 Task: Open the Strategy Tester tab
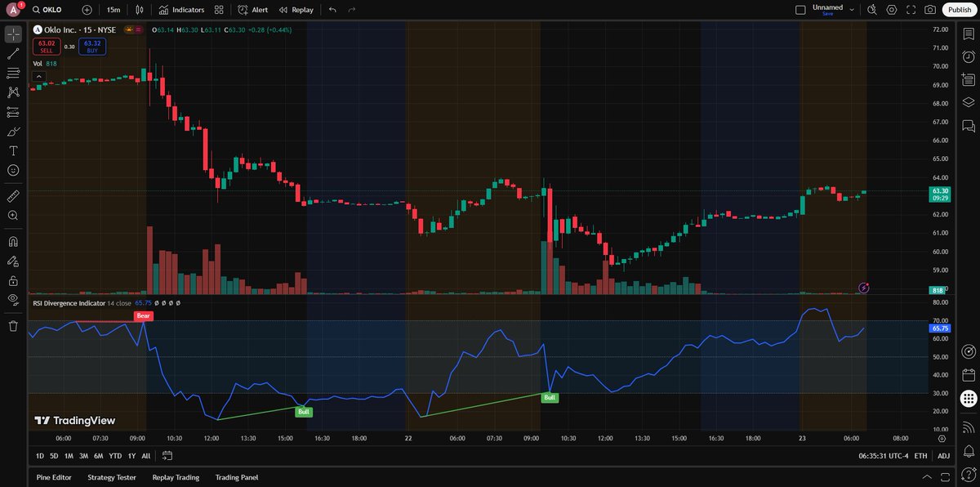click(112, 477)
